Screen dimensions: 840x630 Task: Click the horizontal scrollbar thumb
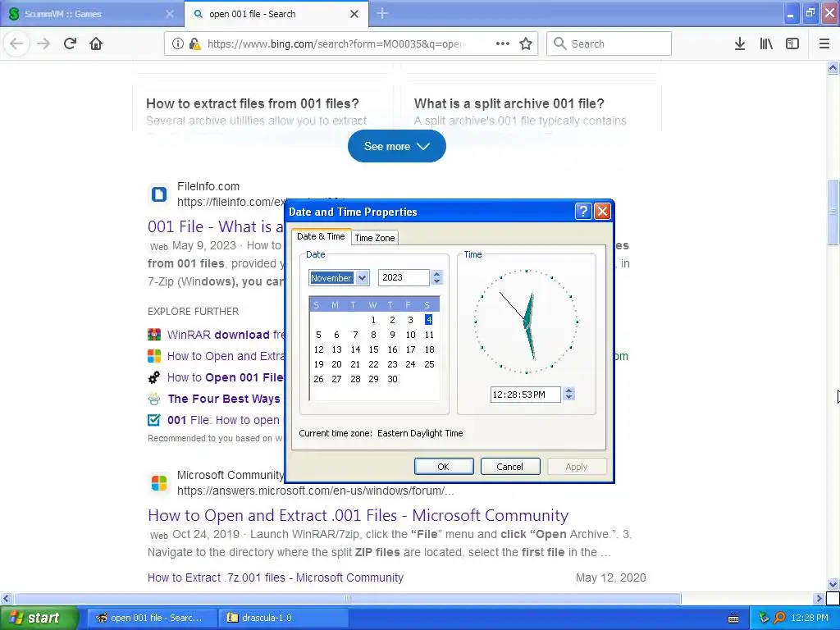tap(348, 598)
